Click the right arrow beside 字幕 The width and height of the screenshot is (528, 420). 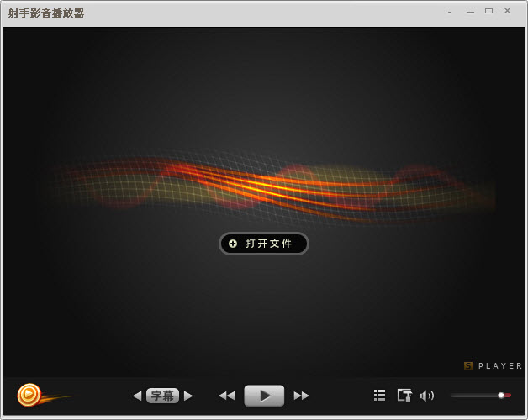point(188,396)
